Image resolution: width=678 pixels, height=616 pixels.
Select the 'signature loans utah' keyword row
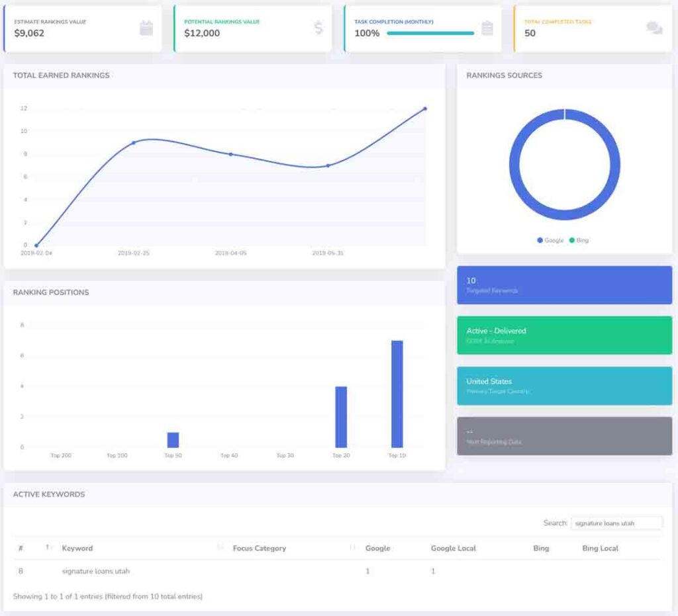(96, 571)
